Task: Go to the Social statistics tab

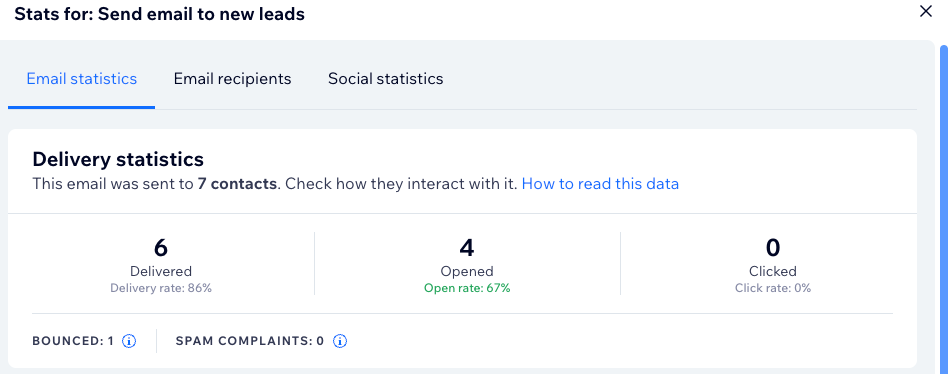Action: [386, 79]
